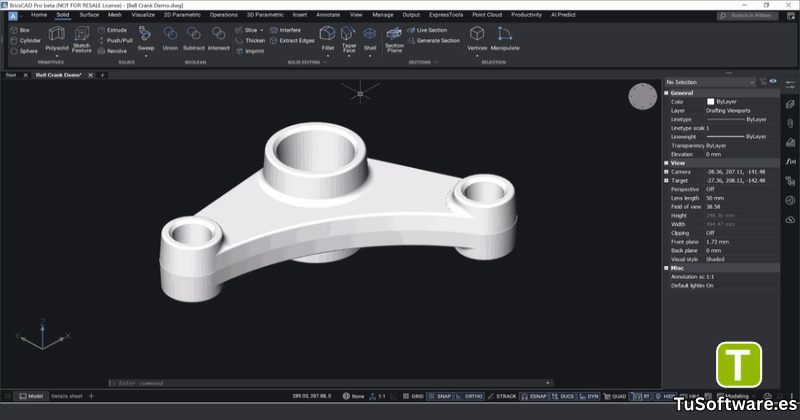800x420 pixels.
Task: Toggle QUAD in status bar
Action: click(x=615, y=396)
